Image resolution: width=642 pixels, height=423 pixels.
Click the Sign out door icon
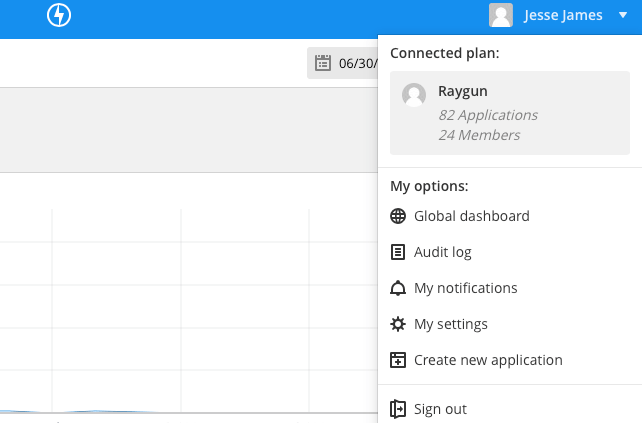pyautogui.click(x=398, y=409)
